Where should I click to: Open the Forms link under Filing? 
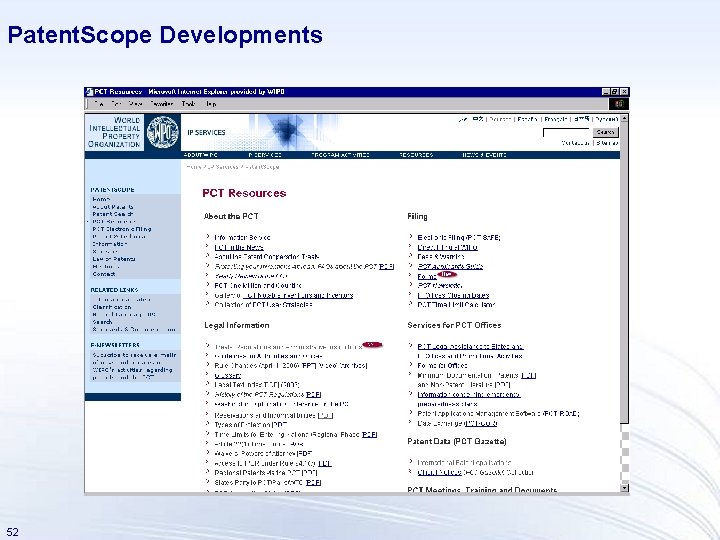pyautogui.click(x=427, y=276)
